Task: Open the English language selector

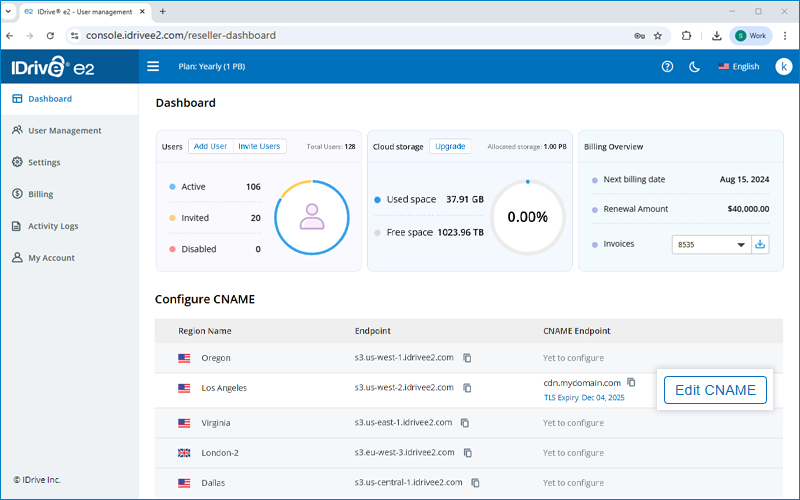Action: pyautogui.click(x=739, y=66)
